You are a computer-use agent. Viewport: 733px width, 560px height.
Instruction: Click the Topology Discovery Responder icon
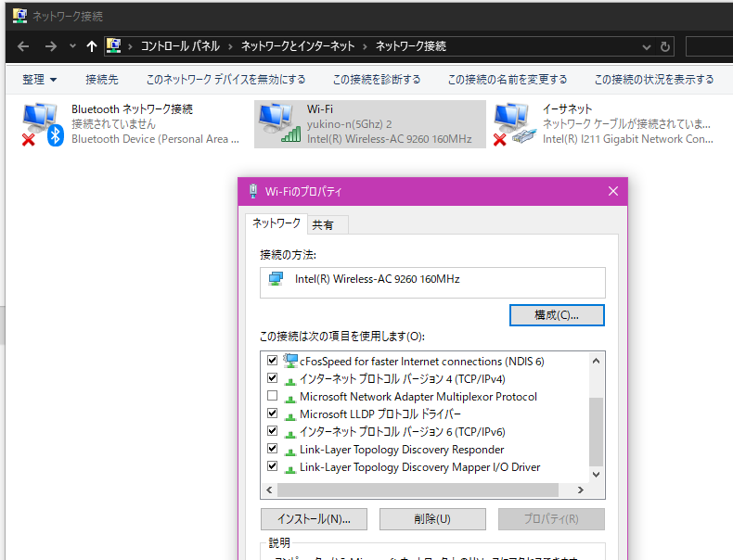pyautogui.click(x=290, y=452)
